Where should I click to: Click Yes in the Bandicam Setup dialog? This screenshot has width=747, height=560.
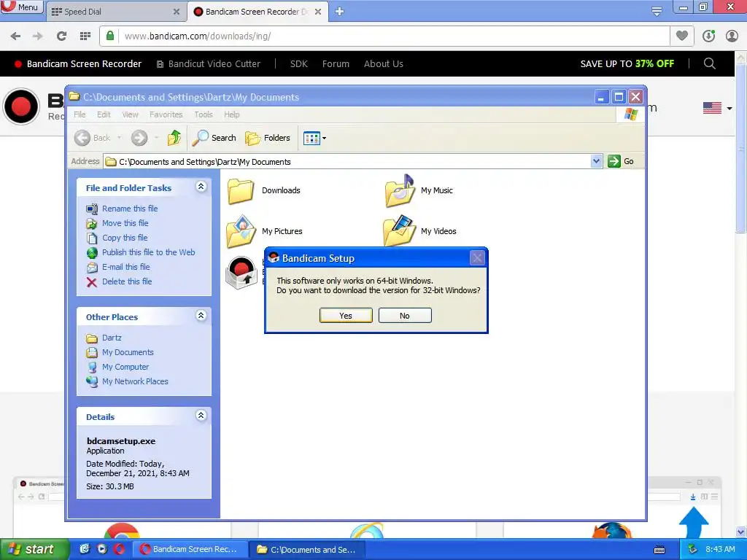[346, 315]
